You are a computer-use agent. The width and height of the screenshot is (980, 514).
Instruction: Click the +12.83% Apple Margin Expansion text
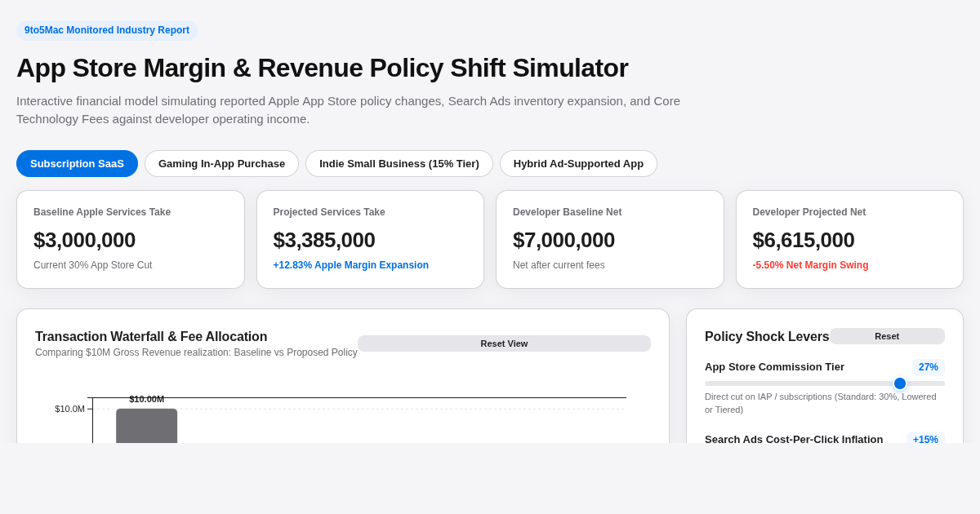click(351, 265)
